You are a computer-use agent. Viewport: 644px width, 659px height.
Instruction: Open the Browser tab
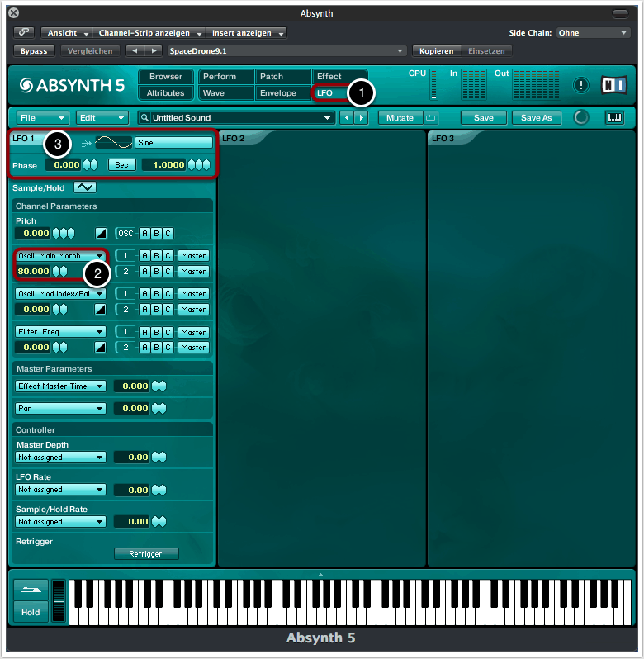tap(166, 77)
